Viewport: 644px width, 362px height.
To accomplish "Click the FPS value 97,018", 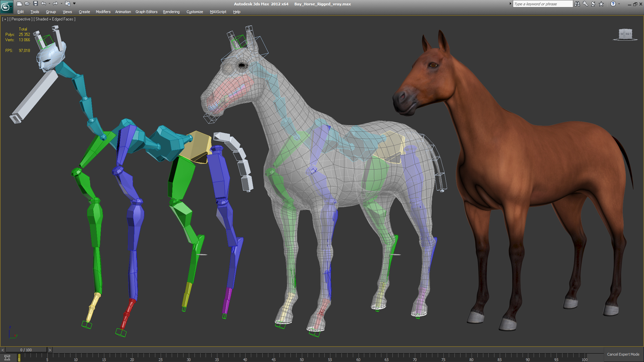I will tap(24, 51).
